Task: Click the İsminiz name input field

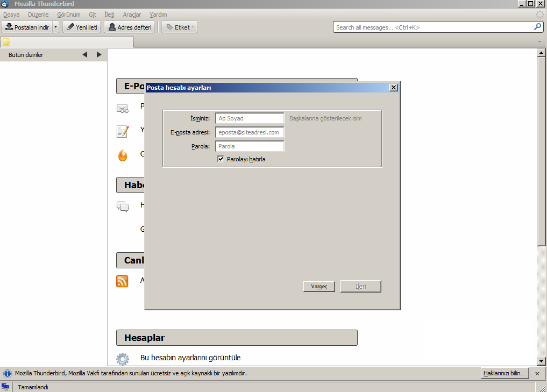Action: point(250,118)
